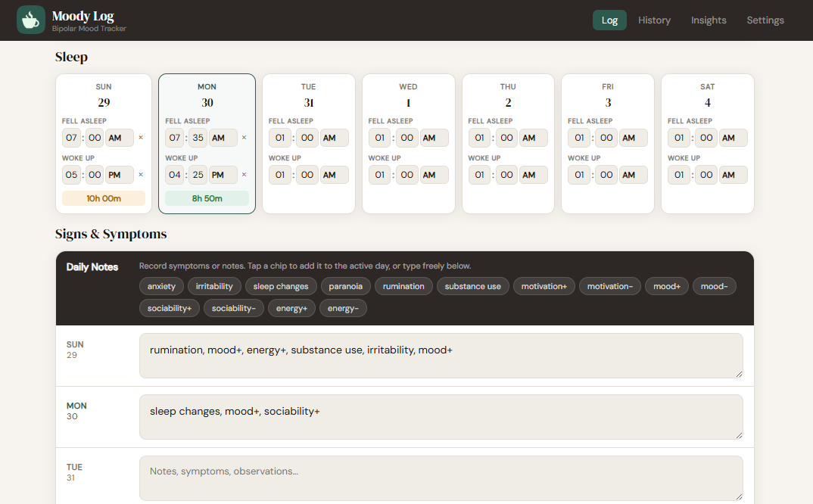
Task: Switch to the History tab
Action: click(654, 20)
